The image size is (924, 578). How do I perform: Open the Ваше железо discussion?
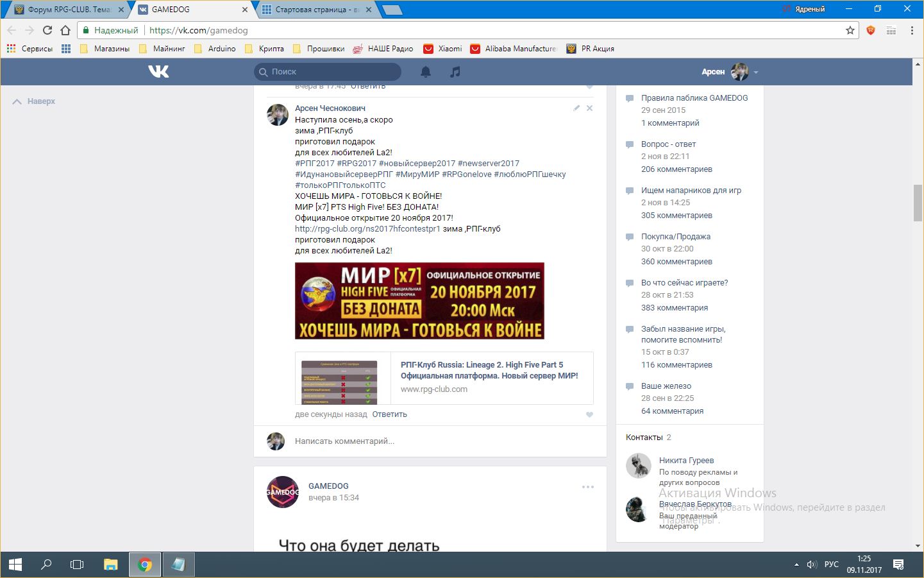666,386
